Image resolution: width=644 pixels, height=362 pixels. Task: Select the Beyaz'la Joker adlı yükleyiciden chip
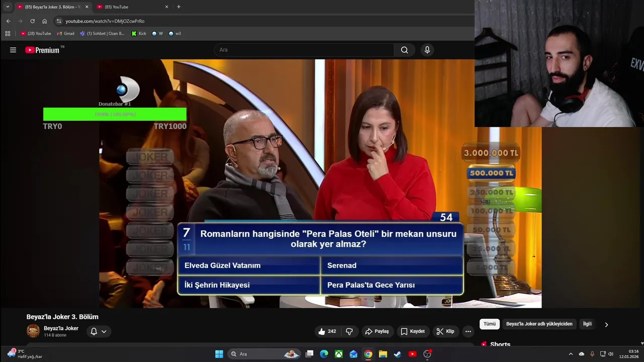click(539, 324)
